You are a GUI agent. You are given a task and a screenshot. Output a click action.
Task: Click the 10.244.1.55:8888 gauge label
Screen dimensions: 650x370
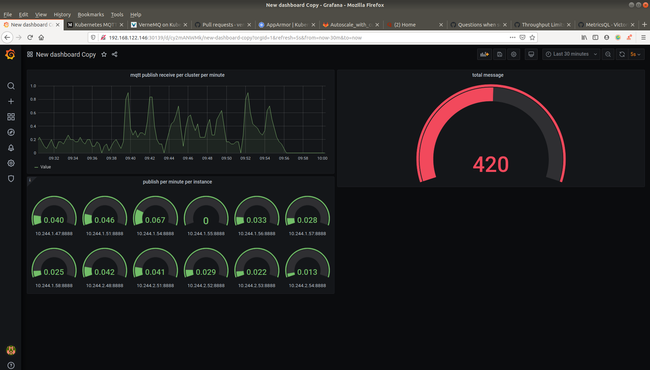[206, 234]
